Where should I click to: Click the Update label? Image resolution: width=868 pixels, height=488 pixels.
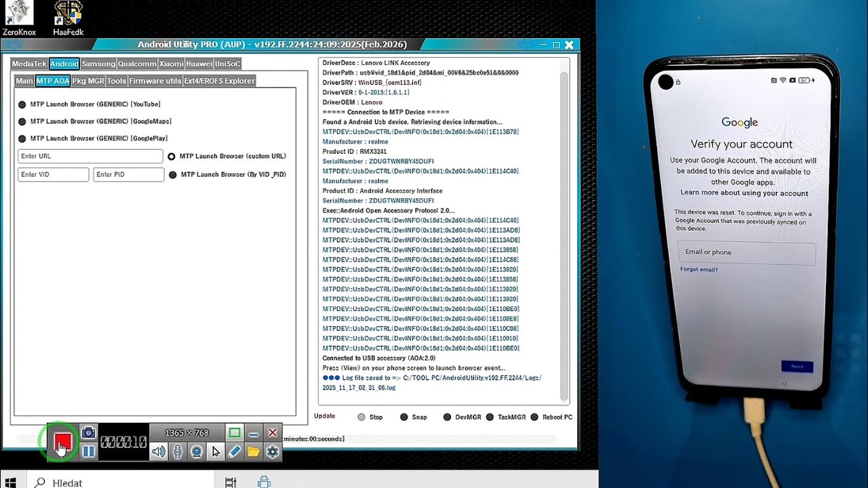tap(325, 416)
